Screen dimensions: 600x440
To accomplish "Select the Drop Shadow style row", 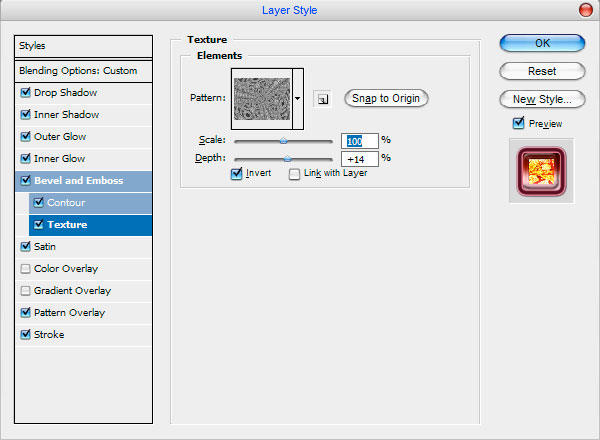I will 83,93.
